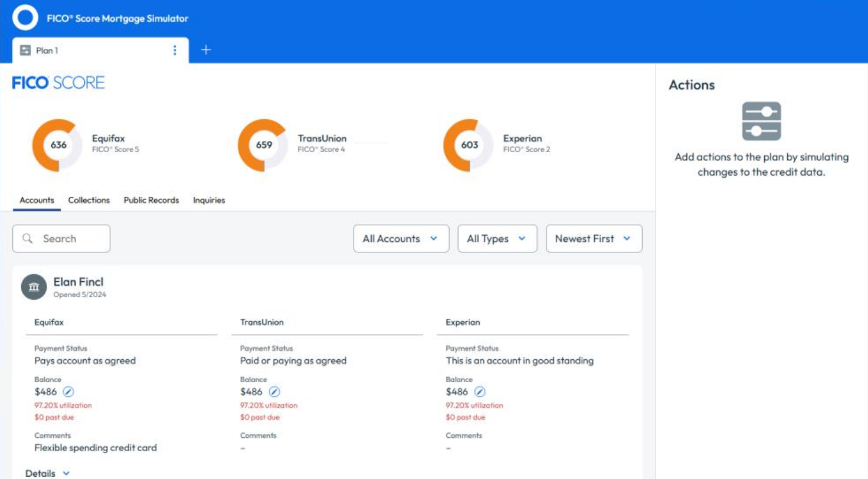This screenshot has width=868, height=479.
Task: Switch to the Accounts tab
Action: coord(37,201)
